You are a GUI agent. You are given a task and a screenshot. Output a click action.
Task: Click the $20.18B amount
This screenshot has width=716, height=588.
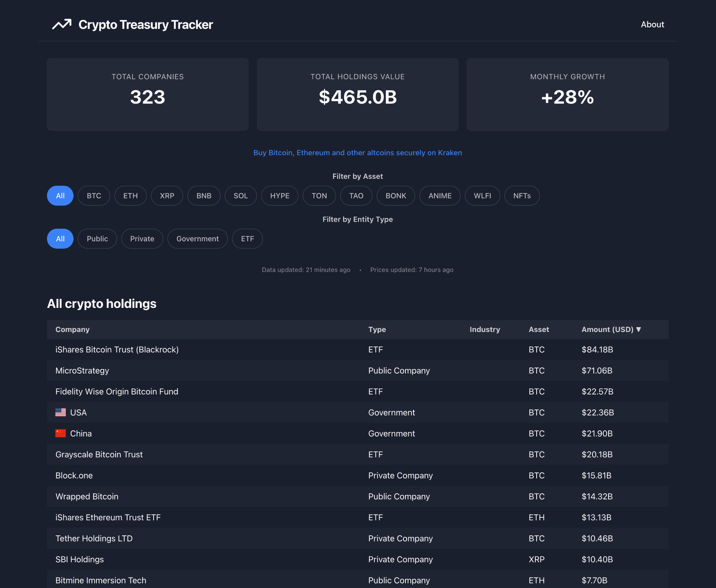tap(597, 454)
